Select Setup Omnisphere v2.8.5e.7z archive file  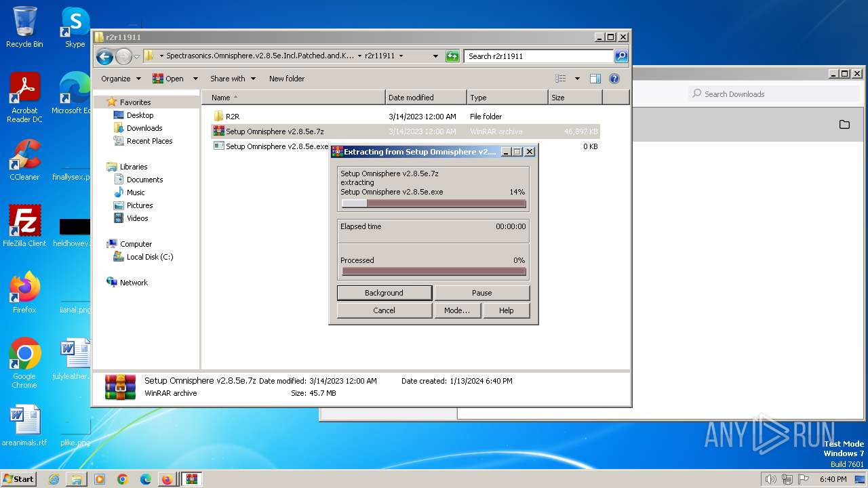406,131
